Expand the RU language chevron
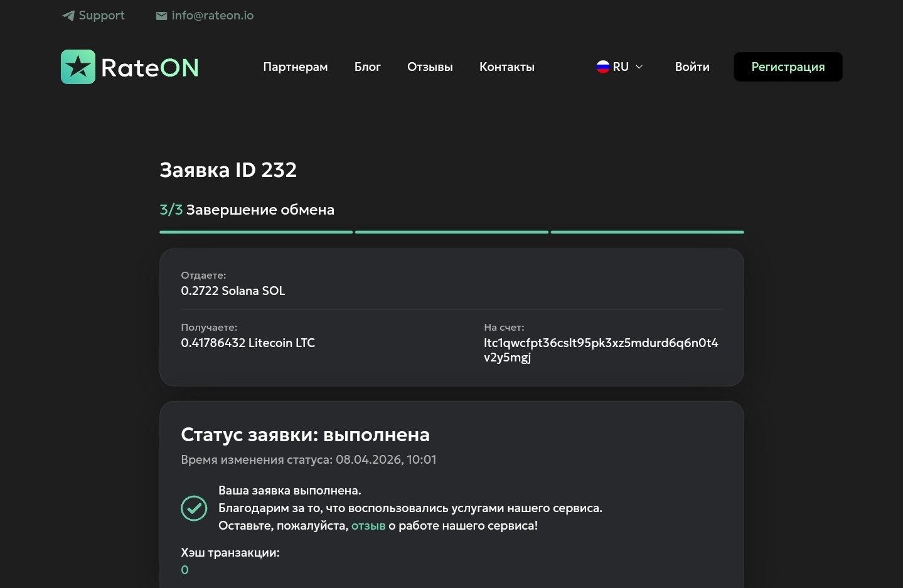Image resolution: width=903 pixels, height=588 pixels. click(x=639, y=67)
